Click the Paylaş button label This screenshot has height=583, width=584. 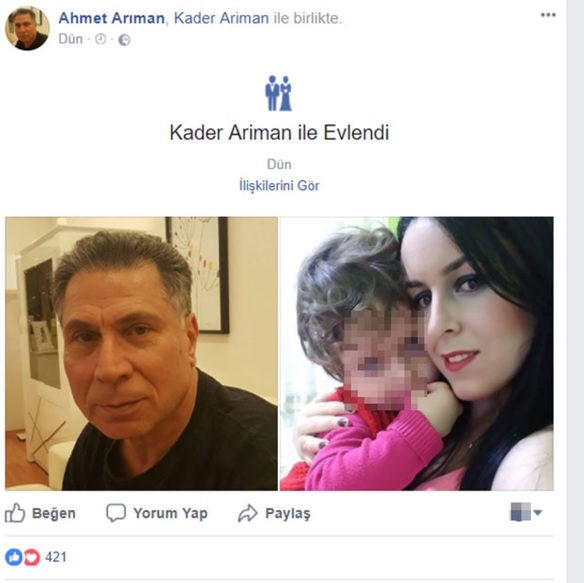click(288, 513)
